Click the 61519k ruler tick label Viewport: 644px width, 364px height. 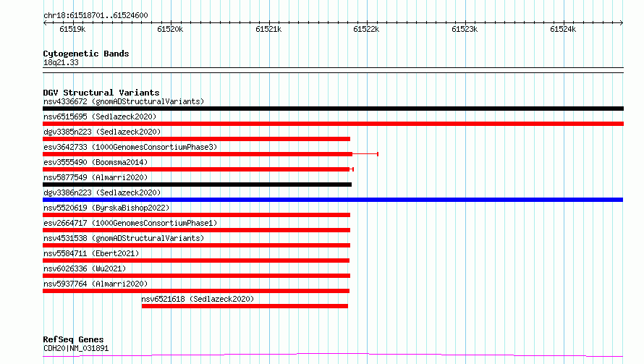72,29
